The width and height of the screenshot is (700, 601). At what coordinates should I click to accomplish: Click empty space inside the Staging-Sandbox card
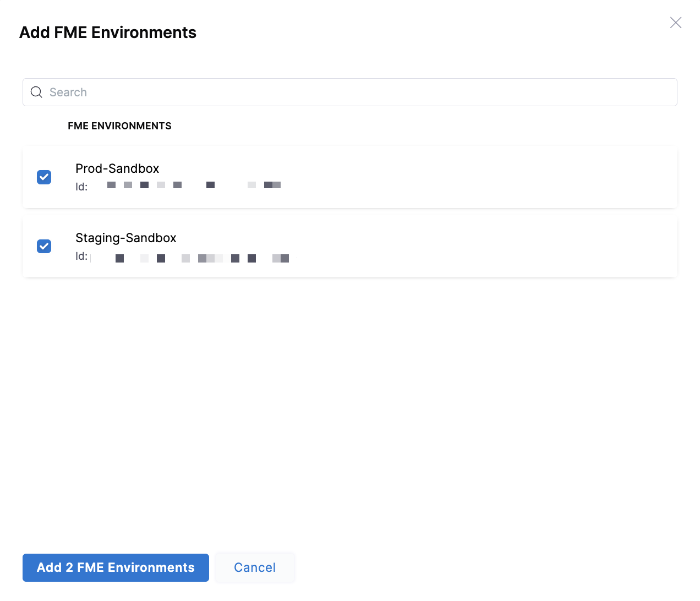pos(468,246)
